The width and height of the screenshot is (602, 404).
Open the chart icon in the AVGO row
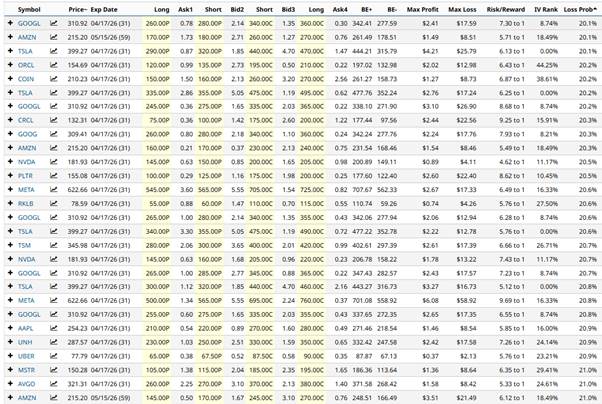click(54, 384)
